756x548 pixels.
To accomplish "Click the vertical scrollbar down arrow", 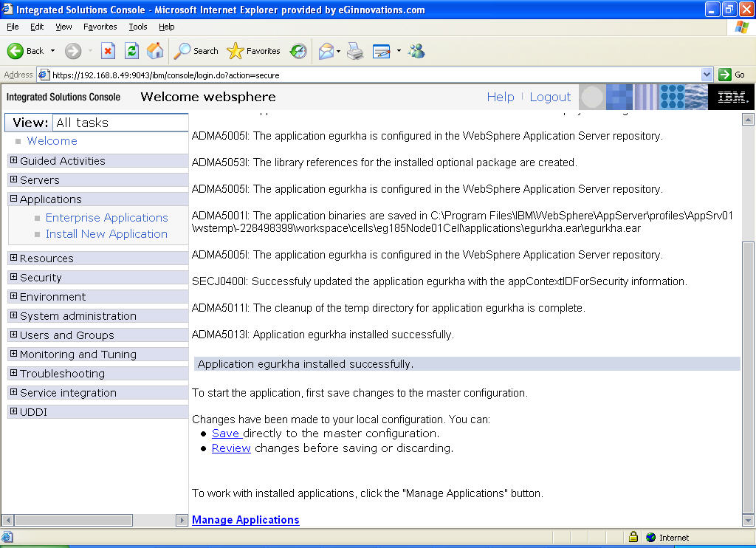I will click(x=748, y=521).
